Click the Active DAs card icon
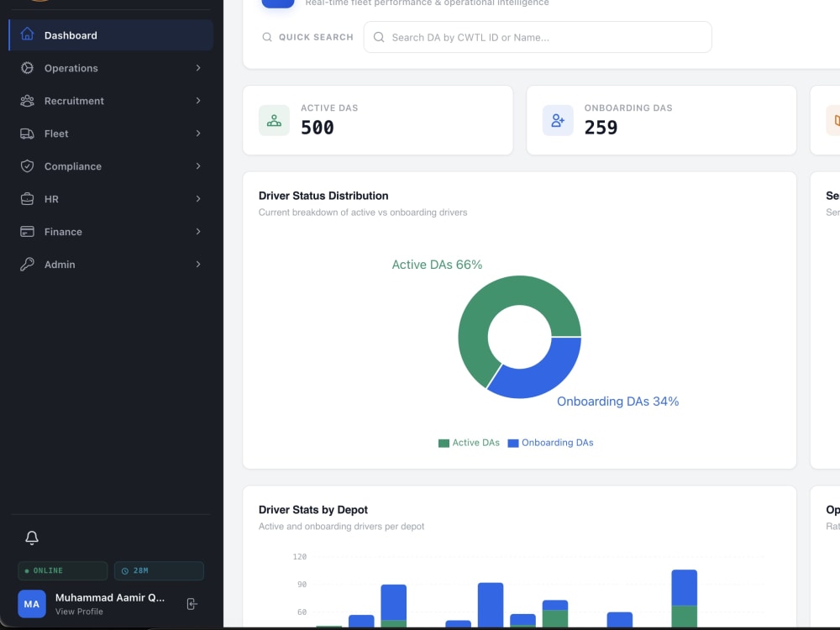Screen dimensions: 840x630 click(274, 120)
